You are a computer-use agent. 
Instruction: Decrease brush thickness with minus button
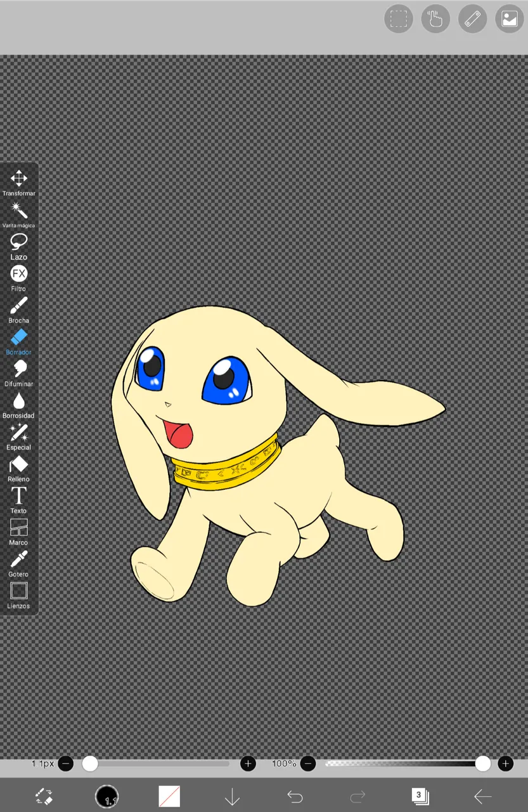click(65, 763)
